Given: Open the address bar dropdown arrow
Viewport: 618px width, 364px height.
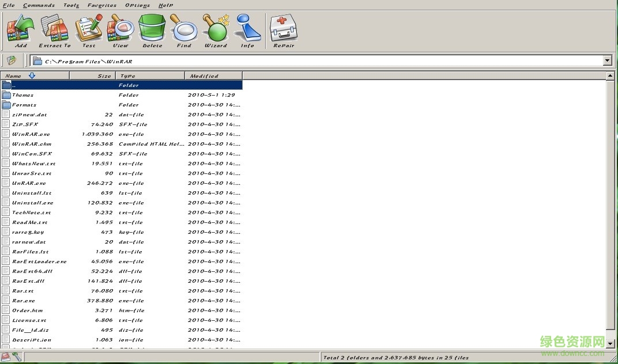Looking at the screenshot, I should point(608,60).
